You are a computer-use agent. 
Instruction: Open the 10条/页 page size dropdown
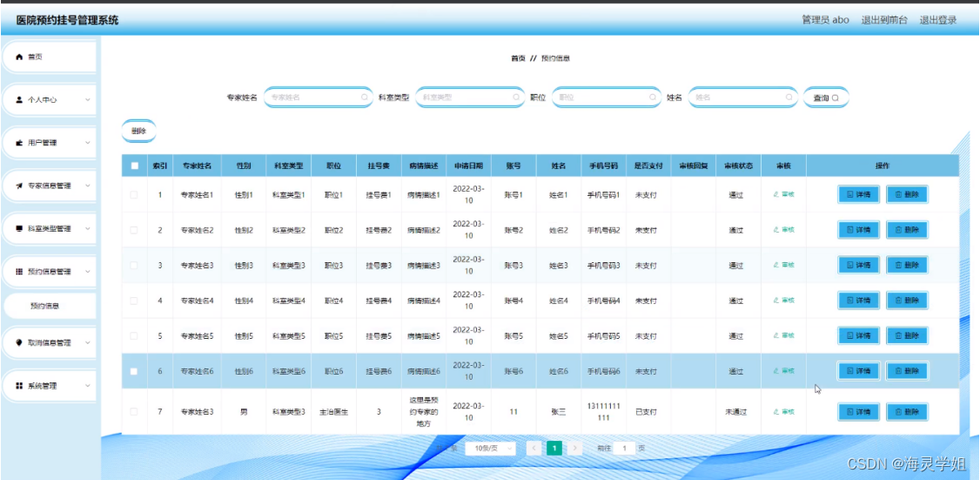click(491, 448)
